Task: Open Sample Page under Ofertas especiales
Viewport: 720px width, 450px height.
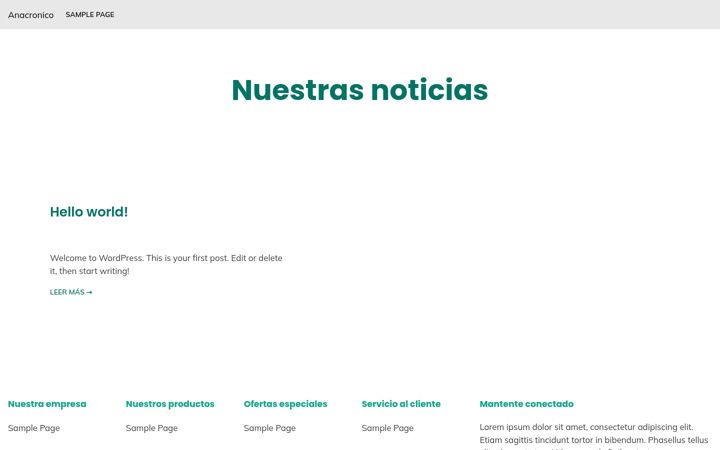Action: click(x=270, y=428)
